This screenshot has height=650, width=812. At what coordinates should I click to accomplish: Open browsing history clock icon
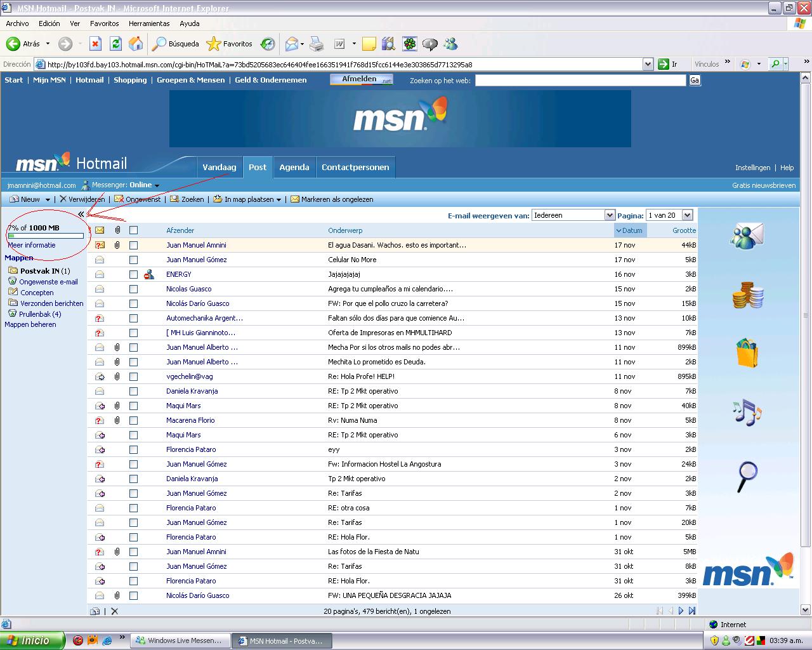pos(268,44)
